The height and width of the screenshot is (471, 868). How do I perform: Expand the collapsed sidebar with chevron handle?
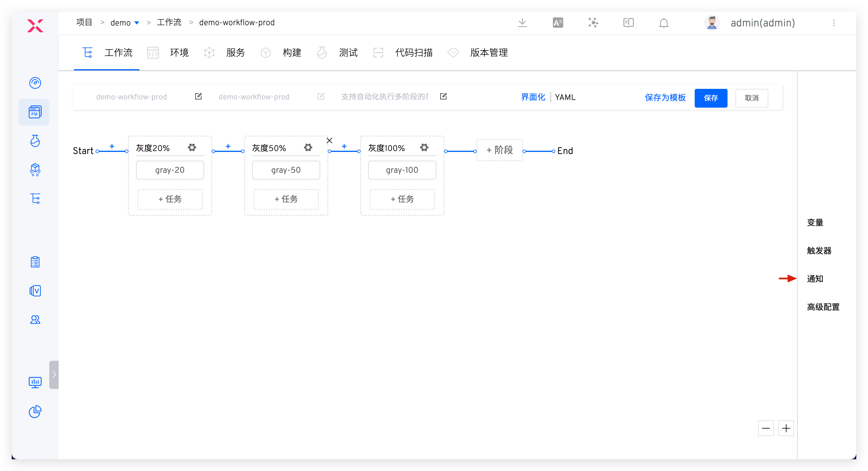click(54, 374)
